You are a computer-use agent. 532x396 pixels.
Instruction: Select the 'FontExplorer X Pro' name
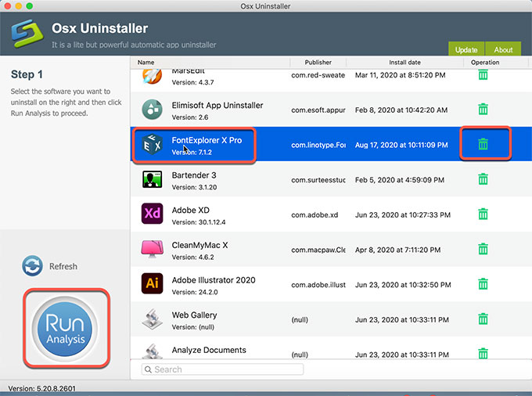click(207, 140)
